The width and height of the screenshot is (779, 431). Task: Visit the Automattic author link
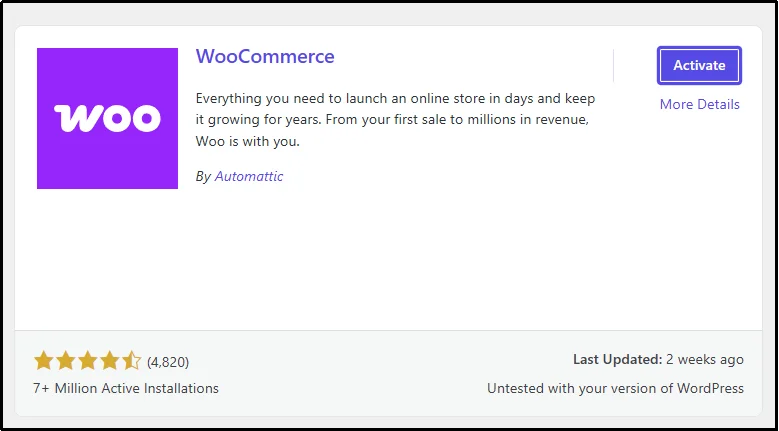(249, 176)
